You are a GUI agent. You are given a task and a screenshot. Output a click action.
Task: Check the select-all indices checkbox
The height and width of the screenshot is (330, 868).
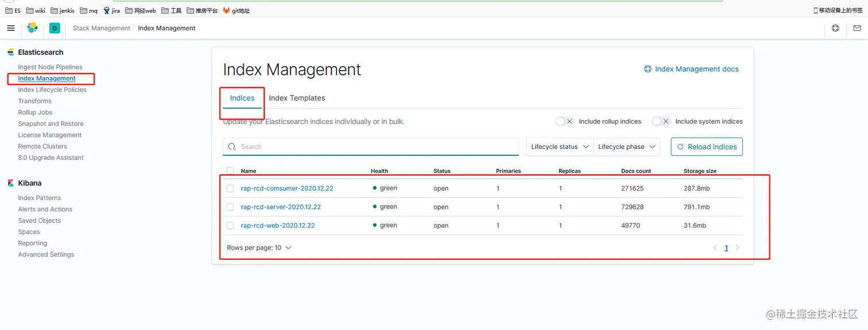[x=230, y=171]
